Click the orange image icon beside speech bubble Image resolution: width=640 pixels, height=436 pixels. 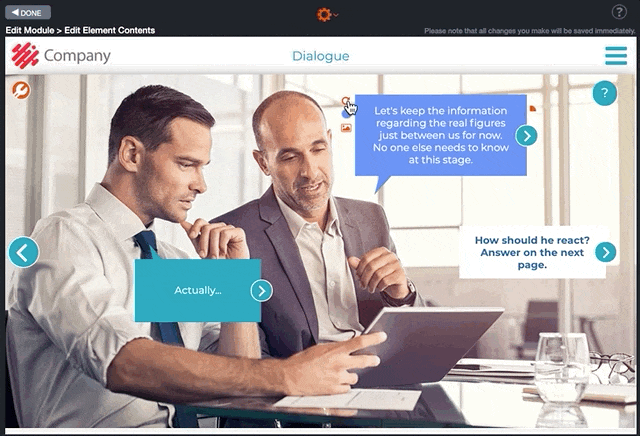(346, 128)
